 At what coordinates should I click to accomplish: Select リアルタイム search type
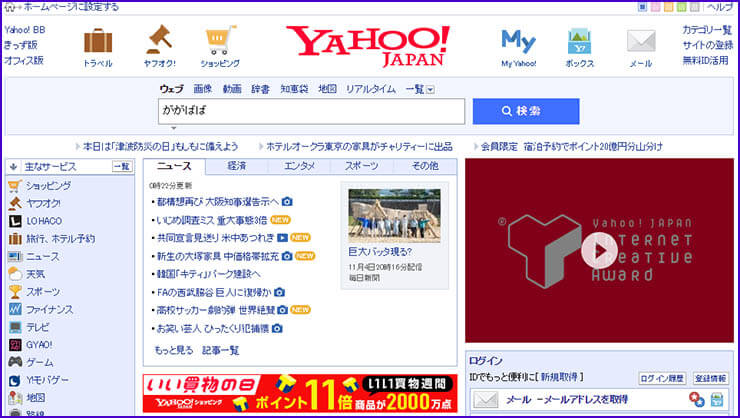click(371, 89)
